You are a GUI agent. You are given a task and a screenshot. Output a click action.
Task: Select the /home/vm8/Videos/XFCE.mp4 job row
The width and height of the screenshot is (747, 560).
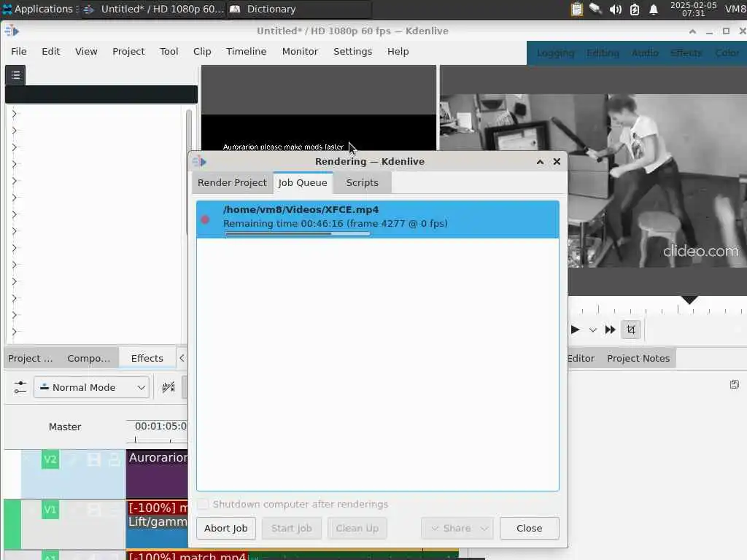tap(378, 219)
